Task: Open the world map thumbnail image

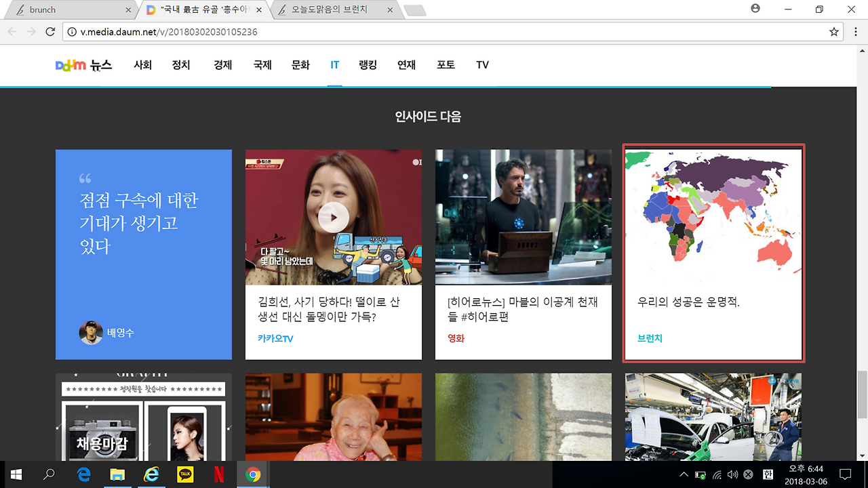Action: click(713, 217)
